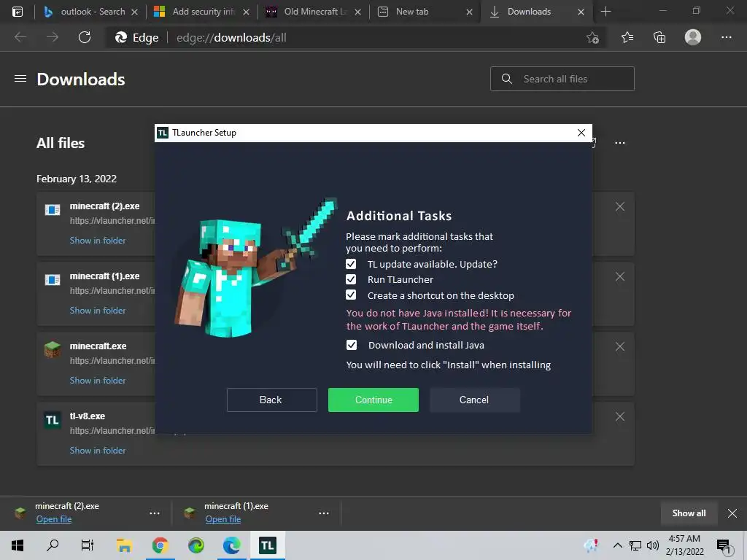Uncheck 'Create a shortcut on the desktop'
Viewport: 747px width, 560px height.
[351, 295]
